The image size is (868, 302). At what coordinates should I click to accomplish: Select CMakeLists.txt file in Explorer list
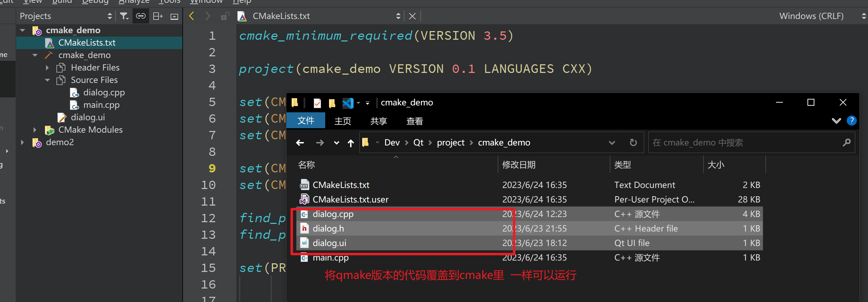(529, 185)
